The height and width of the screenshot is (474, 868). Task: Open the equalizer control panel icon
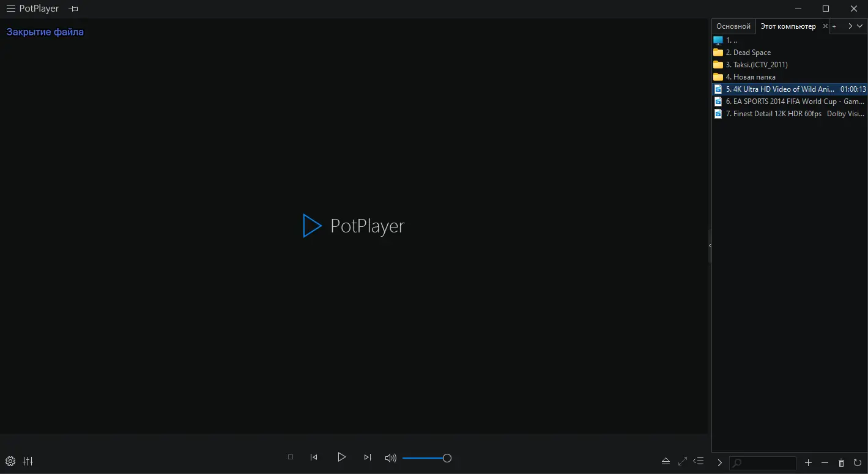[x=27, y=461]
